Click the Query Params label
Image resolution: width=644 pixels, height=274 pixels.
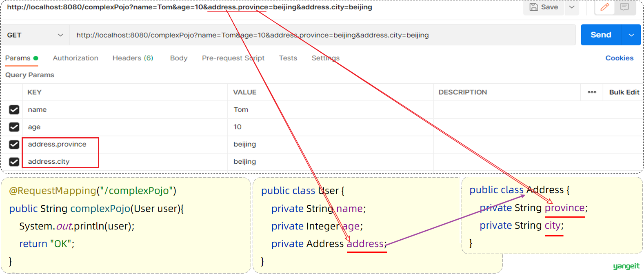pyautogui.click(x=30, y=75)
